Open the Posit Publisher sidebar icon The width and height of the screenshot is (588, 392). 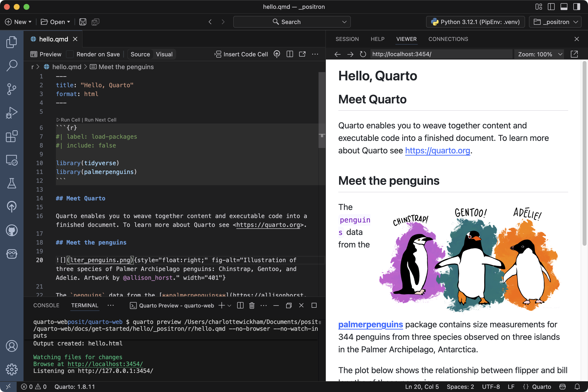12,207
